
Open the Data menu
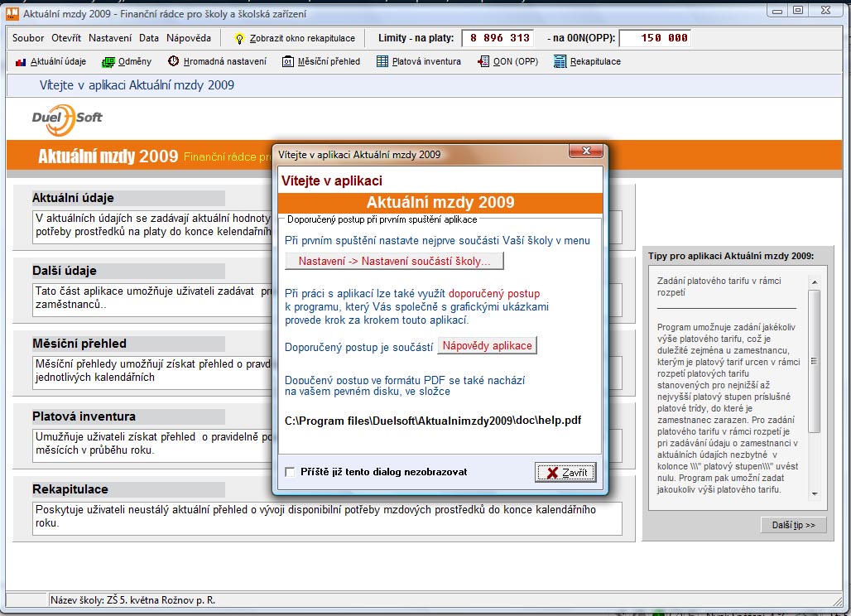click(149, 38)
